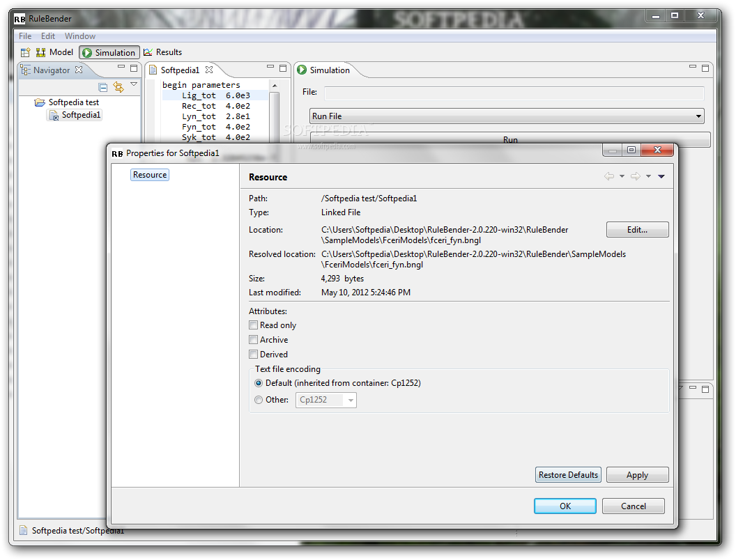Image resolution: width=736 pixels, height=560 pixels.
Task: Open back history dropdown arrow
Action: 622,176
